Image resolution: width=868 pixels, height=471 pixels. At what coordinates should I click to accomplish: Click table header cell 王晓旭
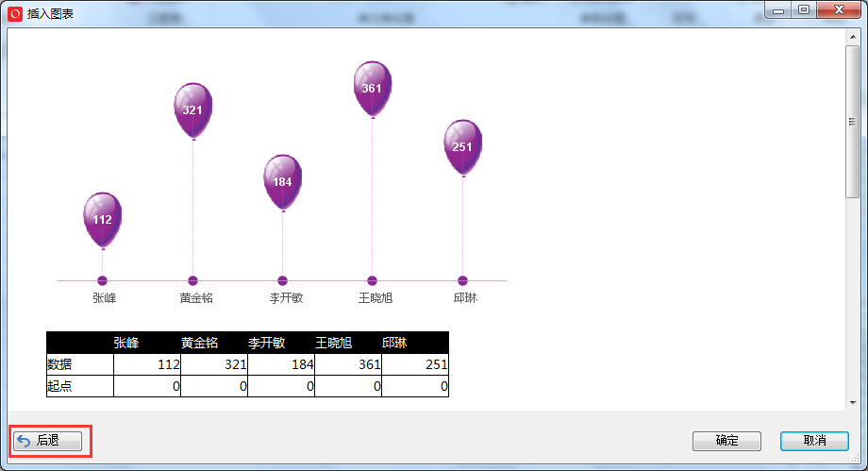(347, 343)
